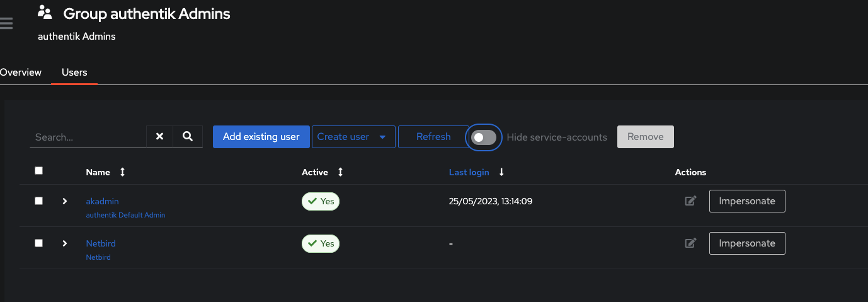Click the Group authentik Admins heading

[147, 13]
